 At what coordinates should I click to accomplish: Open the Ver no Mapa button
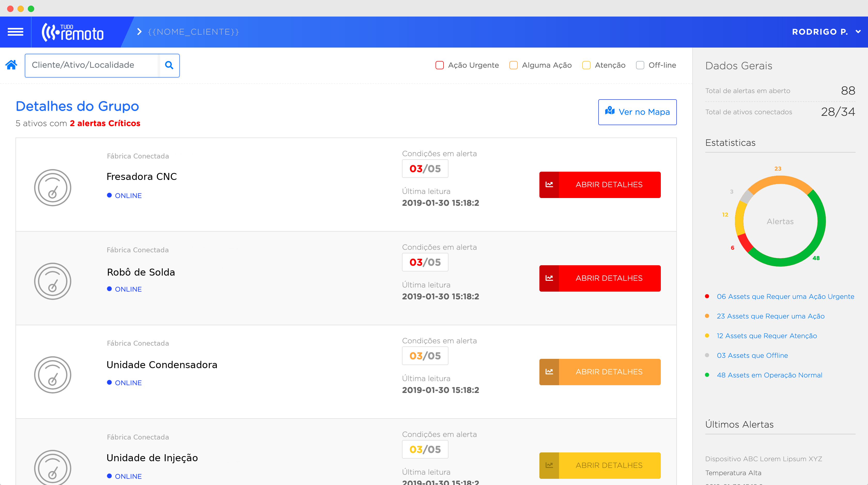tap(637, 112)
